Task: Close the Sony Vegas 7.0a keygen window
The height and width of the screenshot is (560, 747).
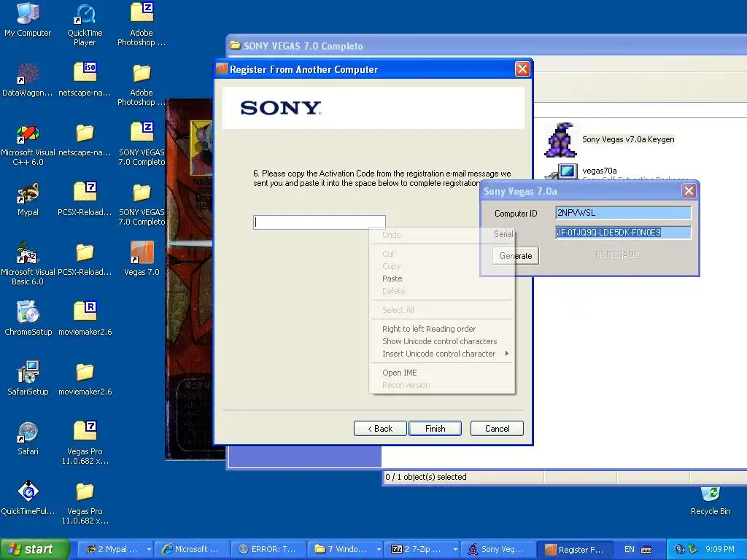Action: click(689, 191)
